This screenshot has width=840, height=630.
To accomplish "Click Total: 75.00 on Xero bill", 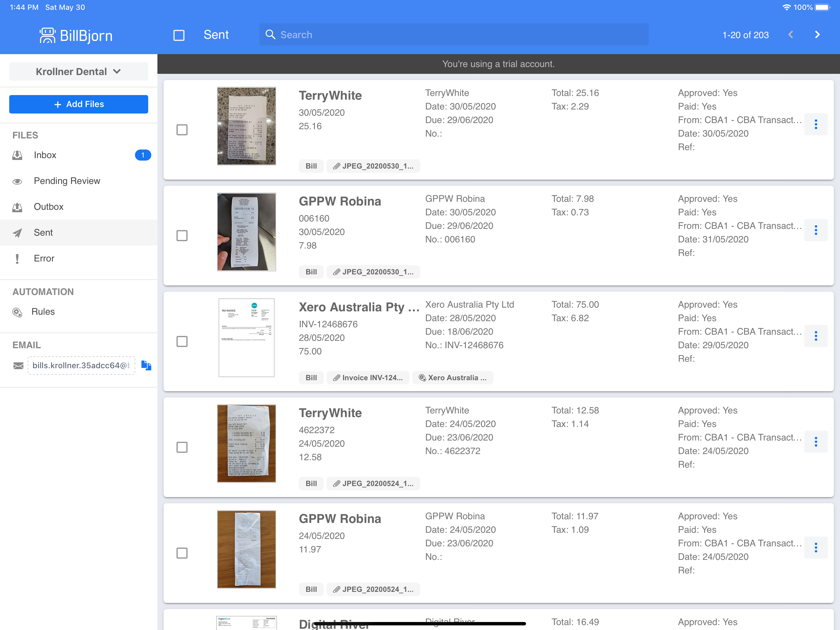I will click(575, 304).
